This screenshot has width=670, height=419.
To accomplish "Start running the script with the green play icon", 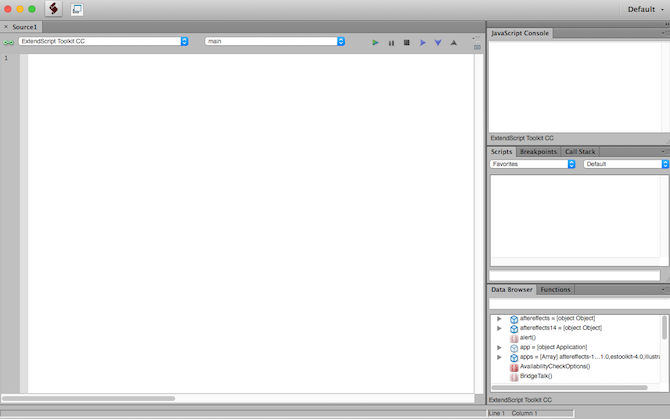I will click(375, 42).
